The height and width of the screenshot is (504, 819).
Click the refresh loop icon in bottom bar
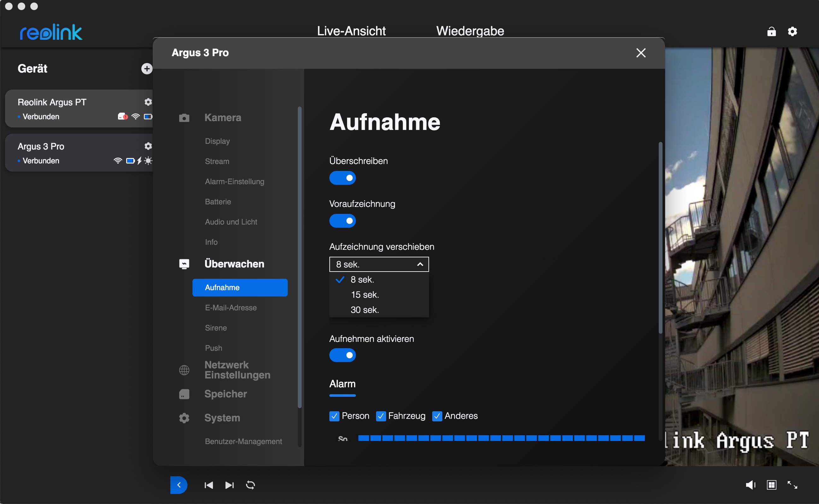pyautogui.click(x=250, y=485)
